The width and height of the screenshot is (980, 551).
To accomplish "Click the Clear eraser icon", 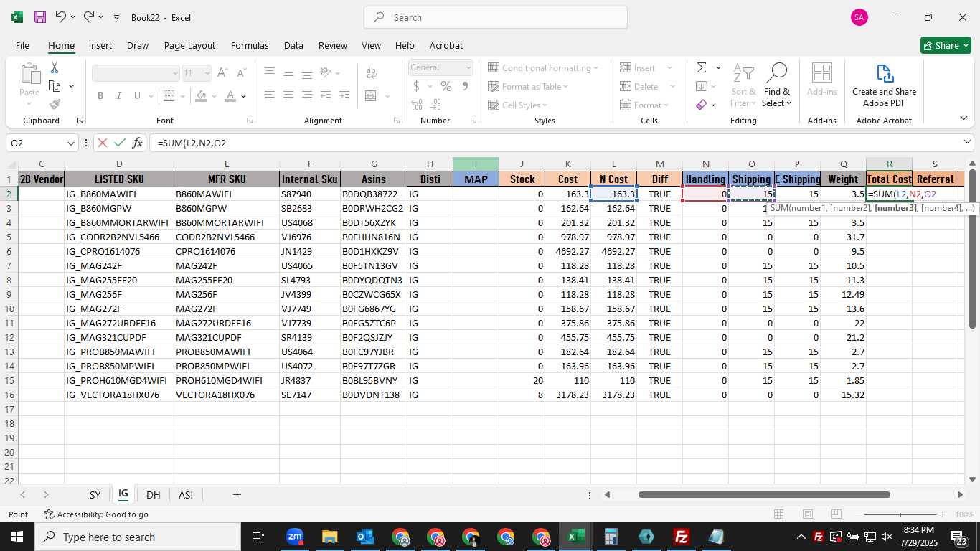I will [x=702, y=105].
